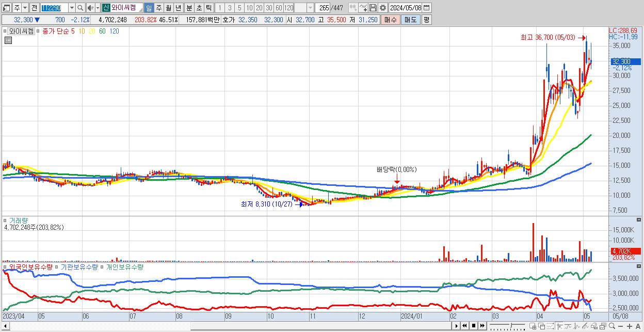Open the calendar date picker icon

point(427,8)
